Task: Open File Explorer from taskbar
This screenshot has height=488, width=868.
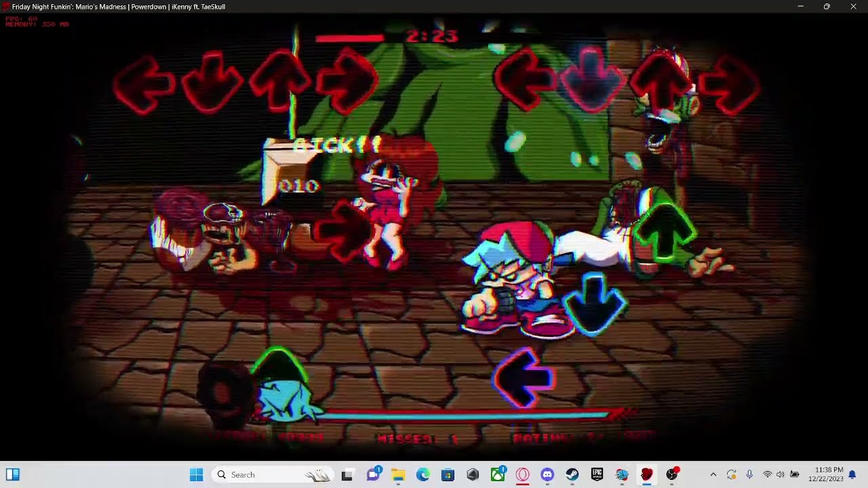Action: pyautogui.click(x=398, y=474)
